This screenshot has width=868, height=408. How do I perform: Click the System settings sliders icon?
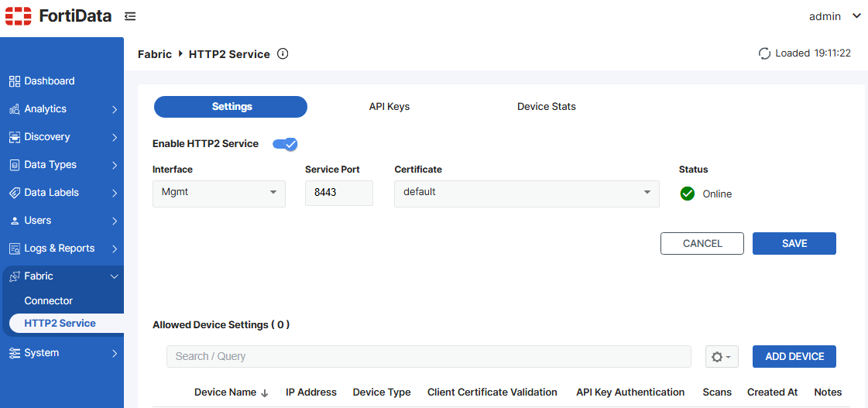coord(14,353)
